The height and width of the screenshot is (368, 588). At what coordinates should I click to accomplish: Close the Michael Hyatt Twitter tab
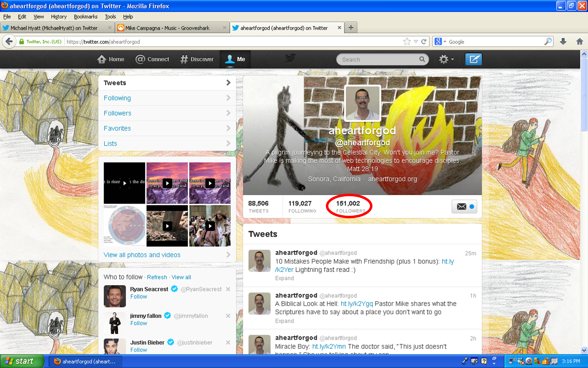pyautogui.click(x=109, y=28)
